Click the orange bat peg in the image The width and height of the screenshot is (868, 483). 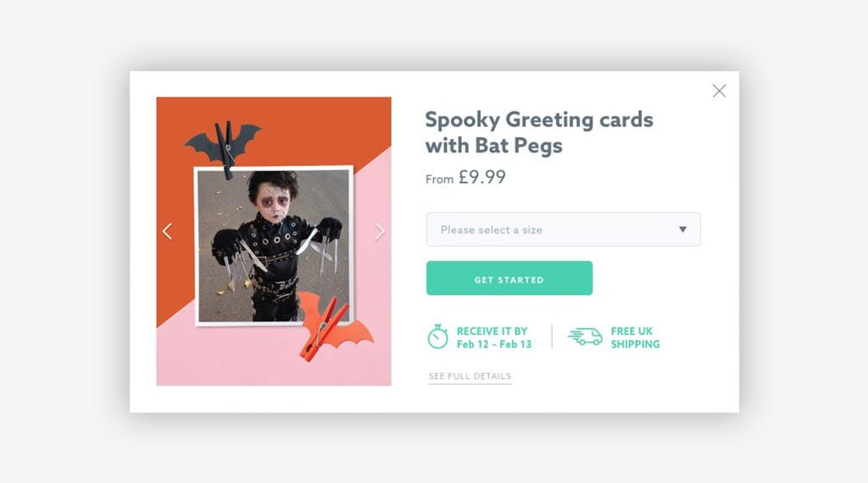coord(331,328)
